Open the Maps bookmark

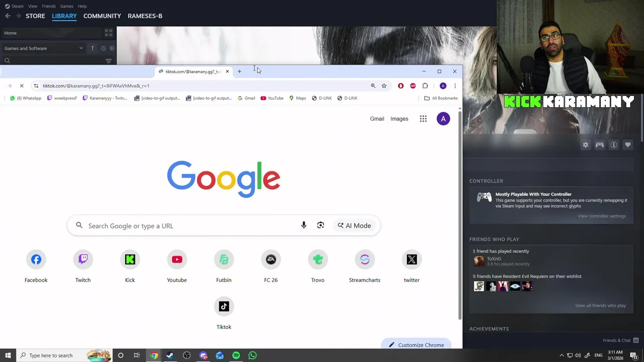point(297,98)
